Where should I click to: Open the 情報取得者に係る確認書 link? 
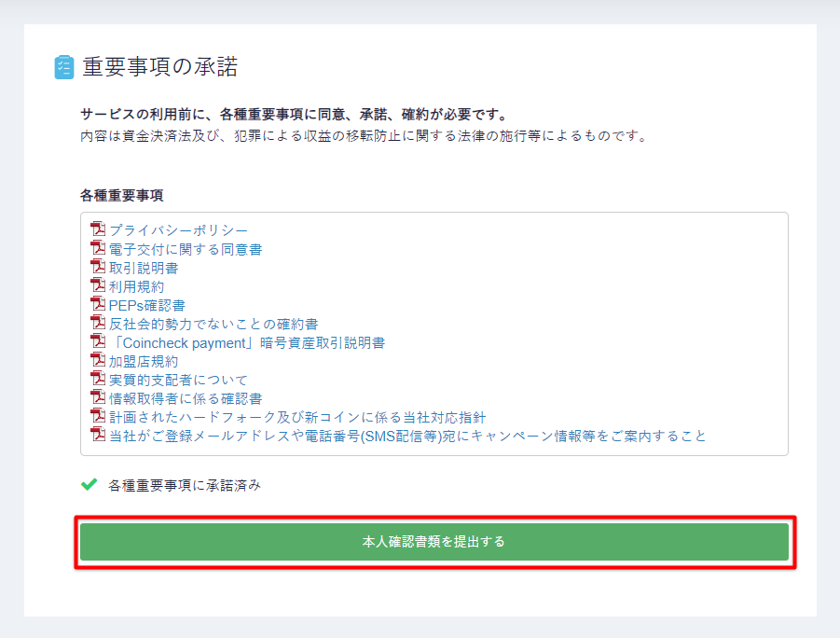tap(186, 399)
